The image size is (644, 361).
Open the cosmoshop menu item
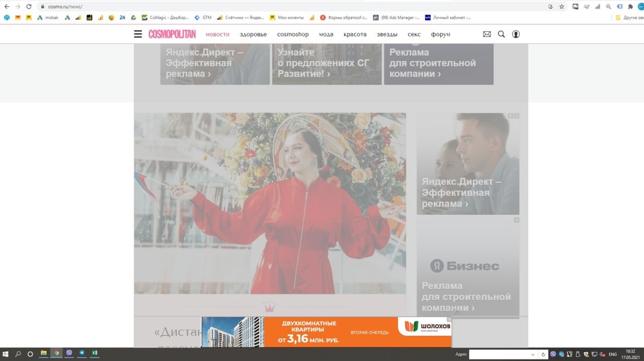click(293, 34)
